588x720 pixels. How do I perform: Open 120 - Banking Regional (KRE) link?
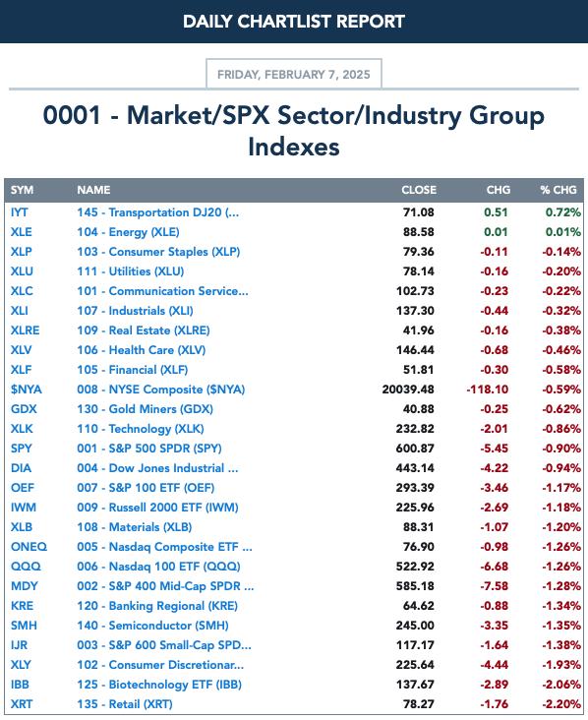tap(157, 606)
